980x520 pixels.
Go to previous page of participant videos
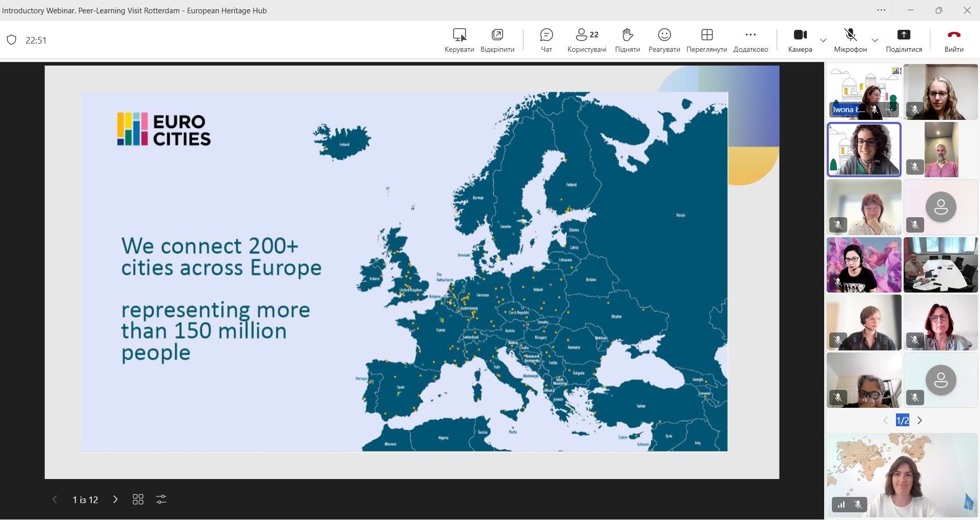885,421
